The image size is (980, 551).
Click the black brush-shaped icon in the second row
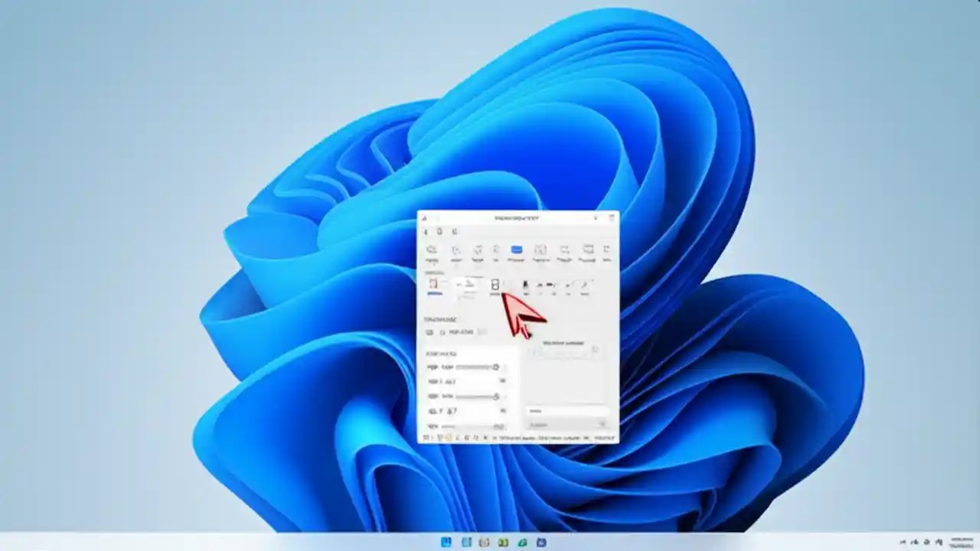[x=525, y=285]
